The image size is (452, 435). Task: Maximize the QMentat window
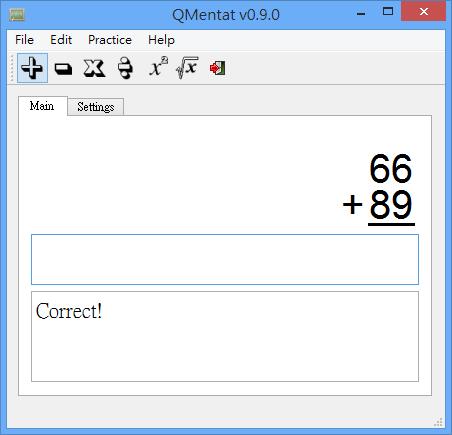coord(388,12)
